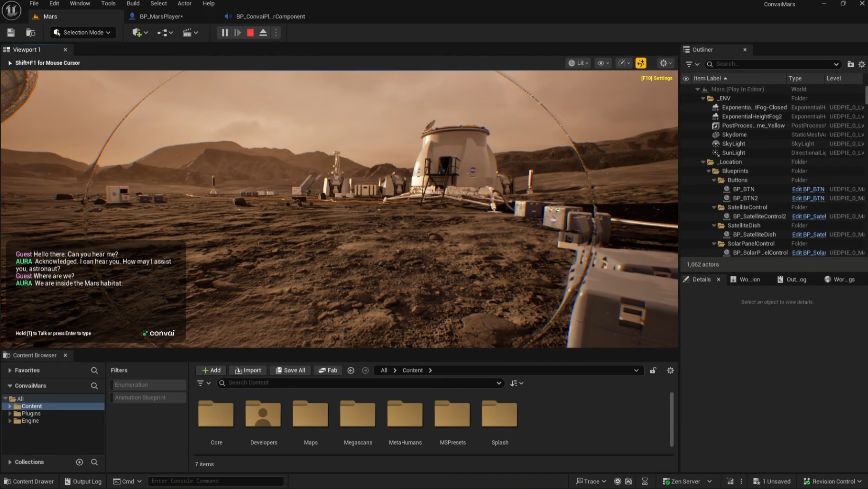Click the Save current level icon
Image resolution: width=868 pixels, height=489 pixels.
pos(10,33)
